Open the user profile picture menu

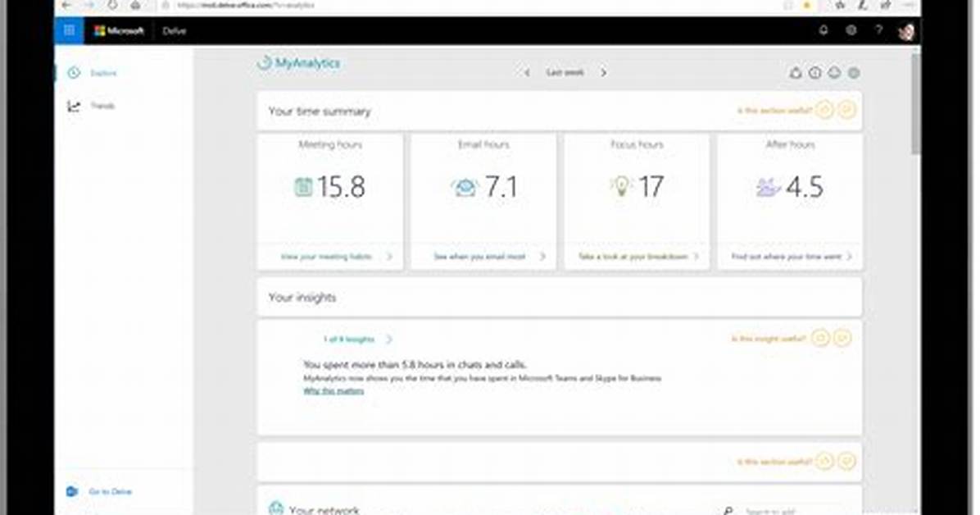905,30
